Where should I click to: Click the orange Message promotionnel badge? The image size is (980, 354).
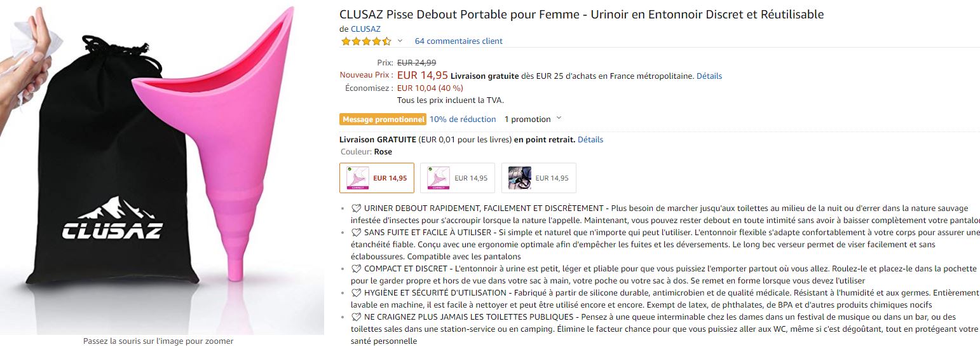tap(383, 119)
